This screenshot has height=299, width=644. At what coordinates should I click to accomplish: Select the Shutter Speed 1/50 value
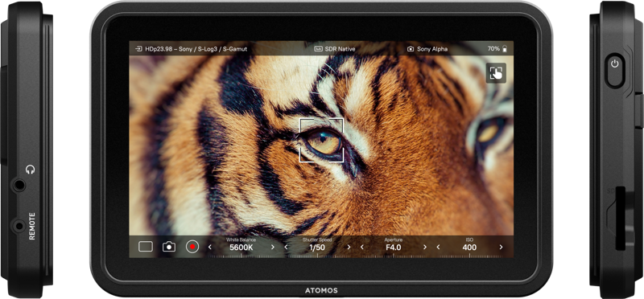(317, 248)
